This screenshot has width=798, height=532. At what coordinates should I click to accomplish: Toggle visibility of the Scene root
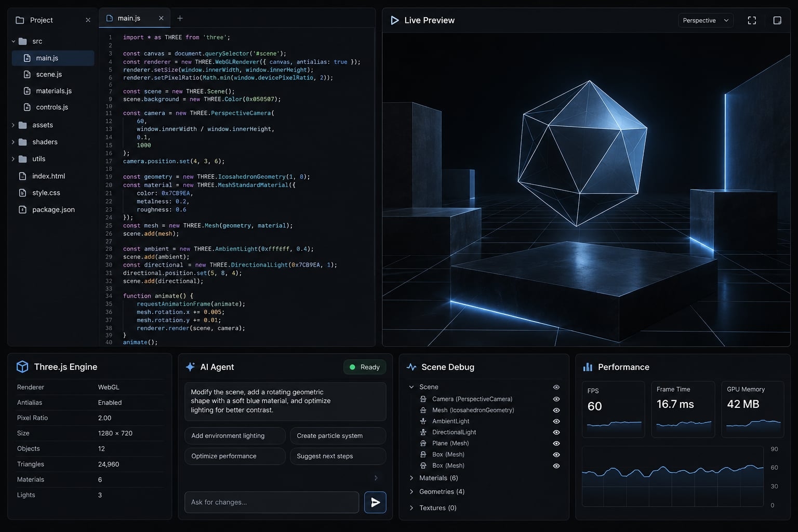(556, 387)
